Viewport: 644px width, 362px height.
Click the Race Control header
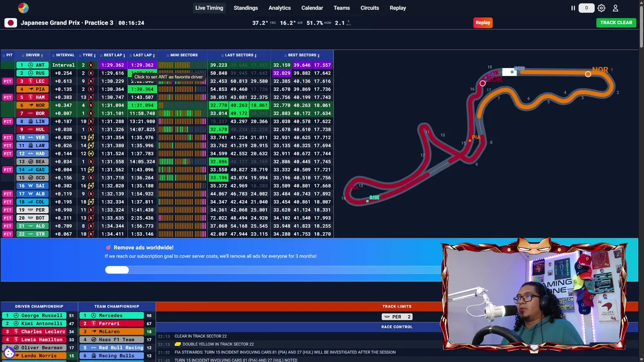coord(397,327)
